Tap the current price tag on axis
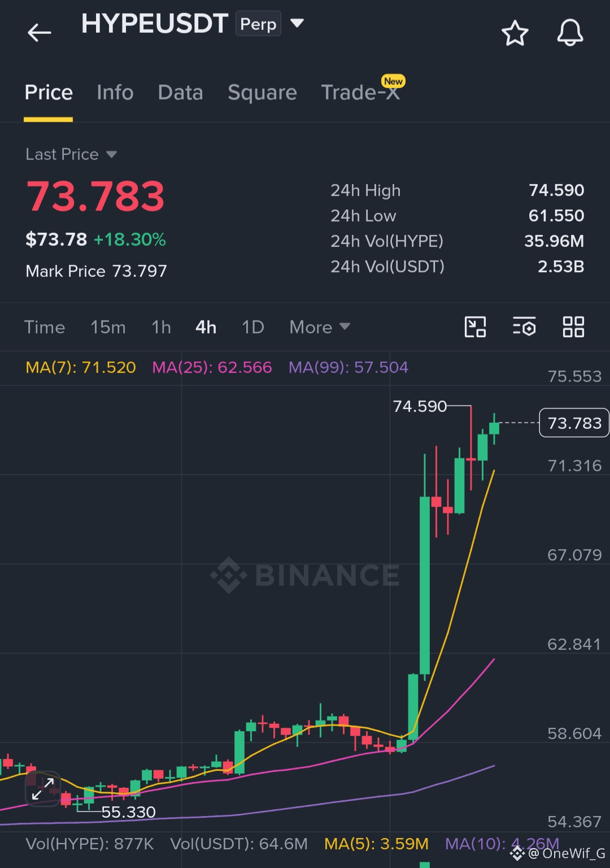The image size is (610, 868). coord(574,423)
